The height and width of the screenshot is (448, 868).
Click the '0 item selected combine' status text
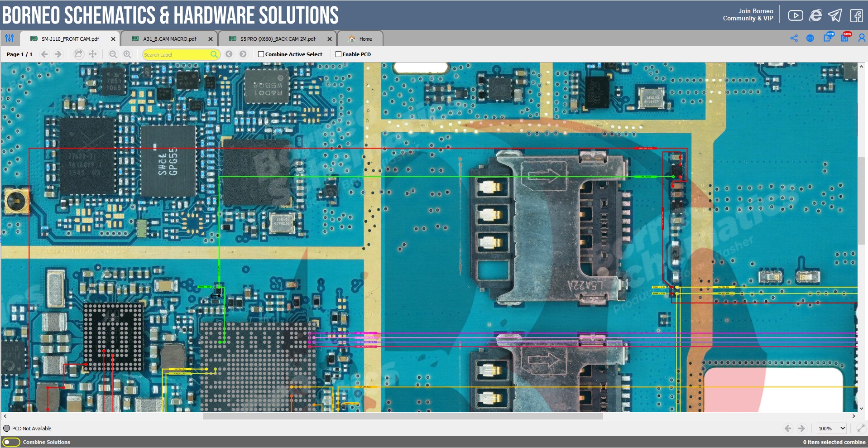coord(834,442)
